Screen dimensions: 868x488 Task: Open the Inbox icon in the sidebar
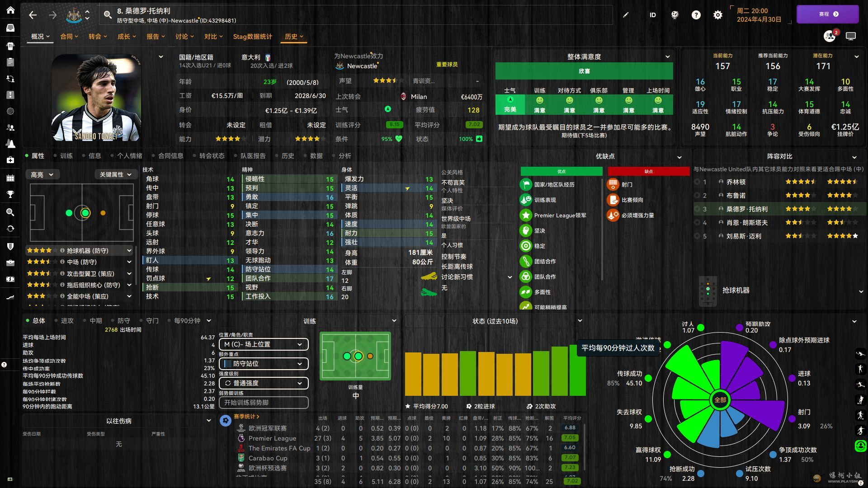[10, 28]
